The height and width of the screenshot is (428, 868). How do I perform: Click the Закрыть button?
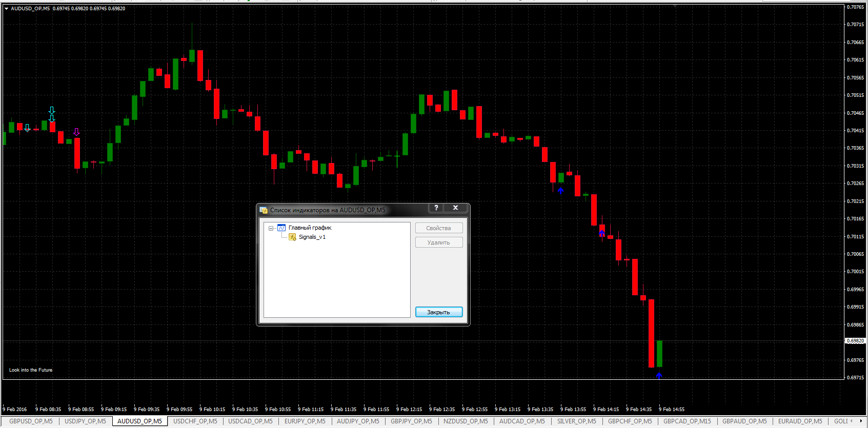[439, 312]
